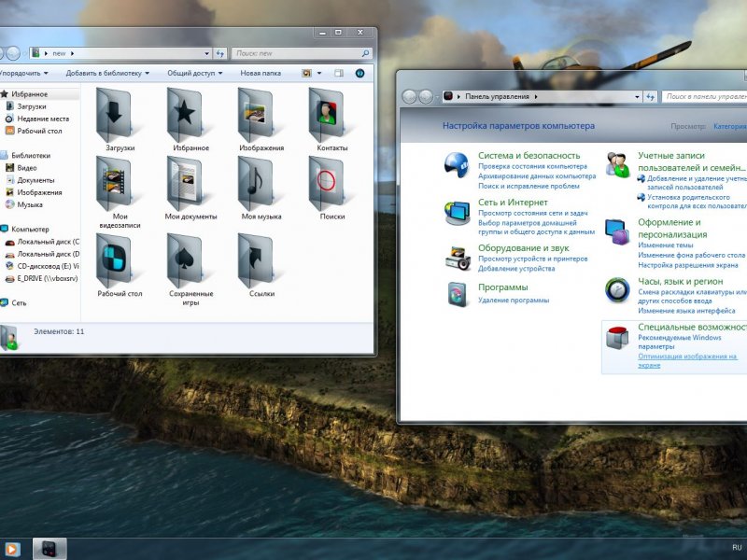Go back in Control Panel window
This screenshot has height=560, width=747.
(x=409, y=97)
